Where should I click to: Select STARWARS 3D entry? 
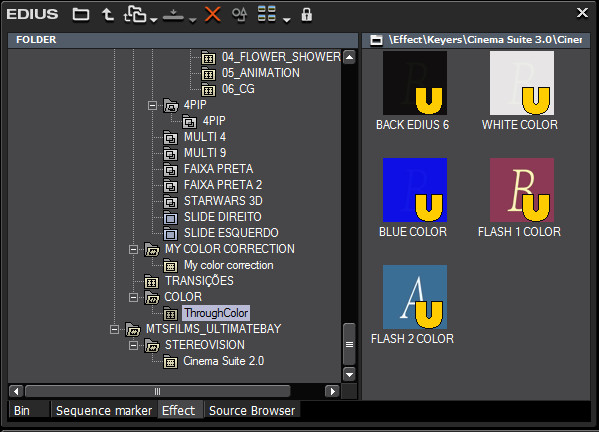point(223,201)
